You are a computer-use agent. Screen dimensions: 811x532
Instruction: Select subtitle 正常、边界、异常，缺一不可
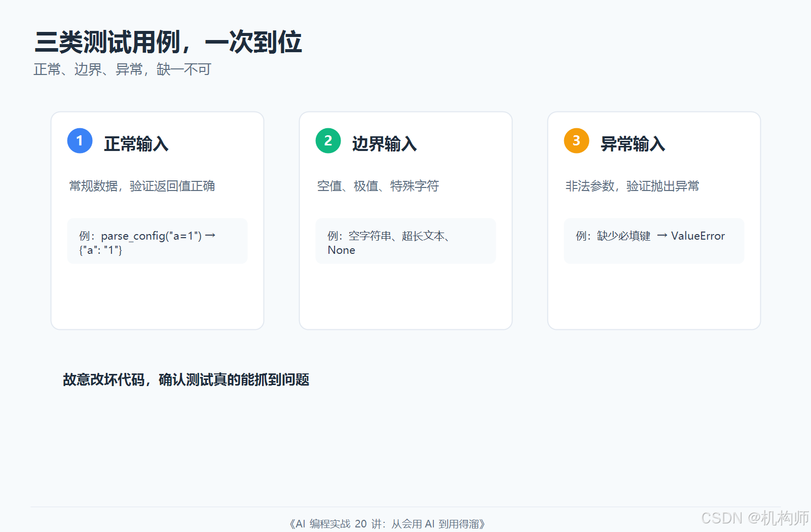pyautogui.click(x=122, y=69)
